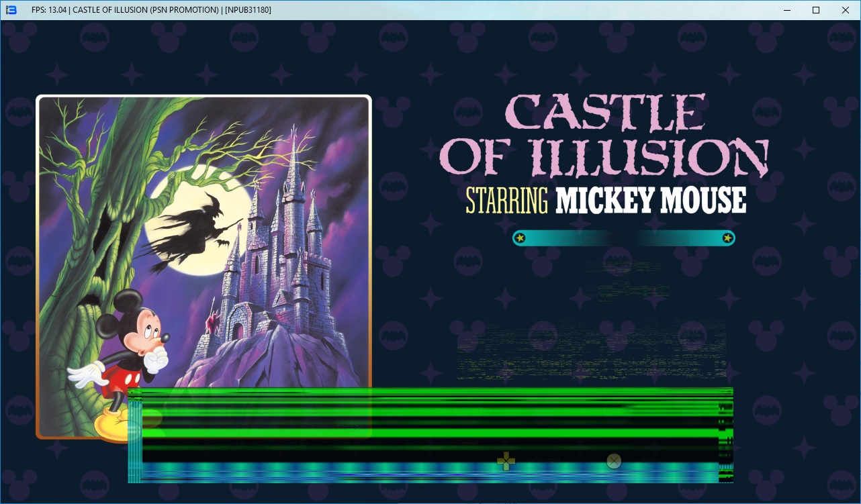Click the "CASTLE OF ILLUSION" pink logo text
The width and height of the screenshot is (861, 504).
click(604, 136)
